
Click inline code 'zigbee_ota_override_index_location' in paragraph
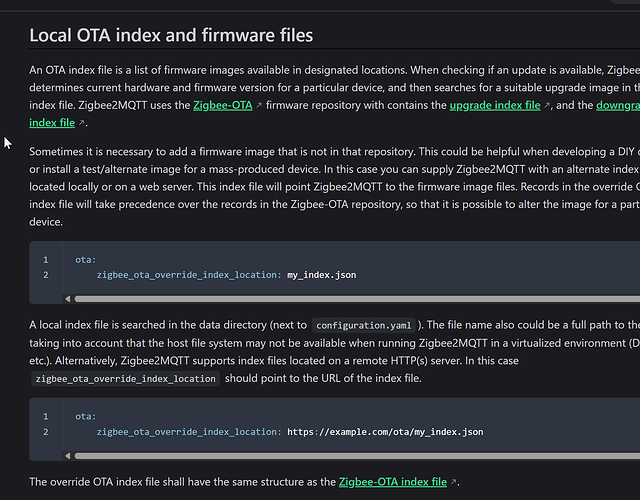coord(125,379)
